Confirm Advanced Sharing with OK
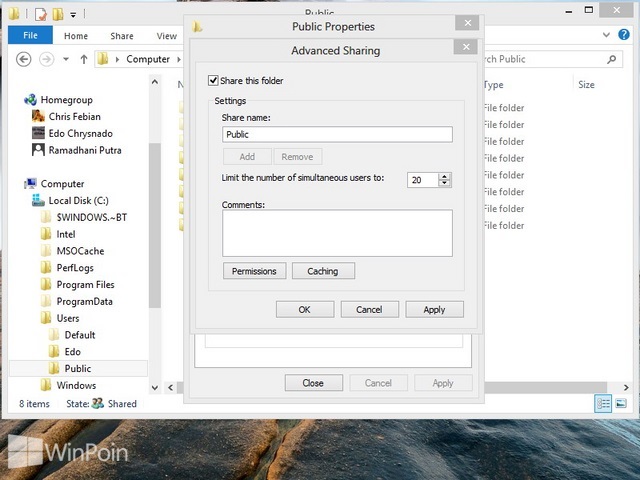 coord(304,309)
